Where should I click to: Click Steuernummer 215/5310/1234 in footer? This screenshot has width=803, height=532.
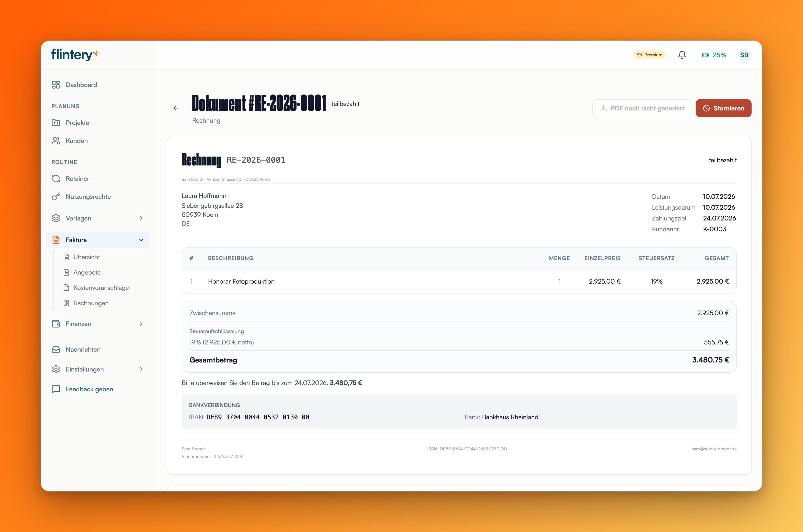pyautogui.click(x=212, y=457)
